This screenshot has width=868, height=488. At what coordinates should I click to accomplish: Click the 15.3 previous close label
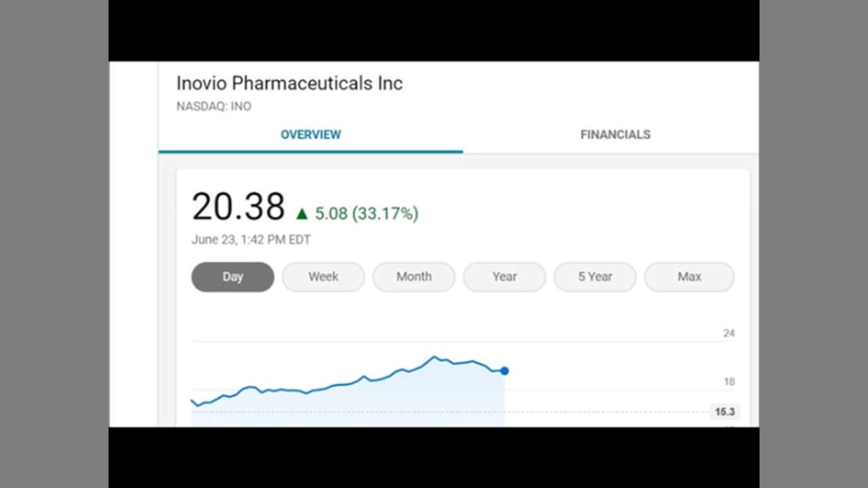pyautogui.click(x=724, y=411)
